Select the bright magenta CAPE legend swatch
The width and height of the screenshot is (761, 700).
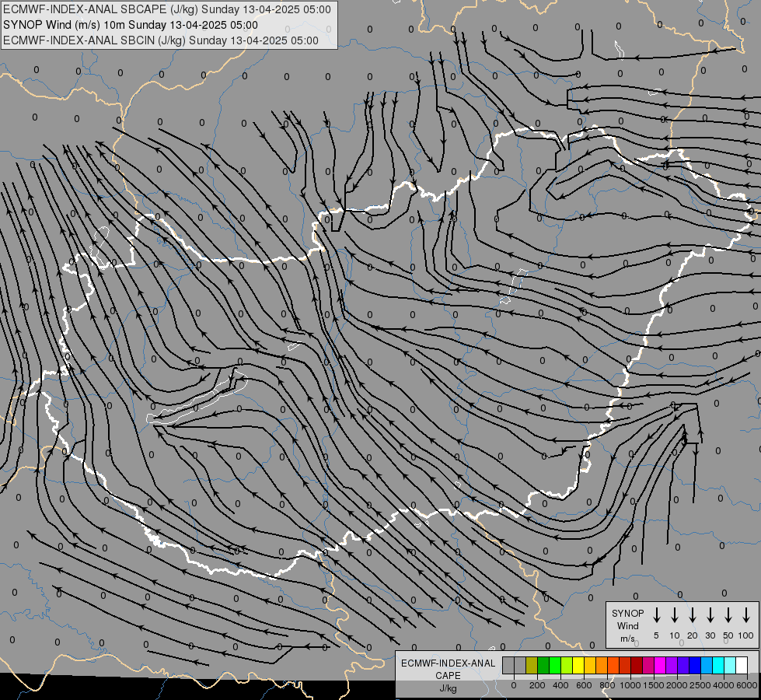[x=660, y=665]
